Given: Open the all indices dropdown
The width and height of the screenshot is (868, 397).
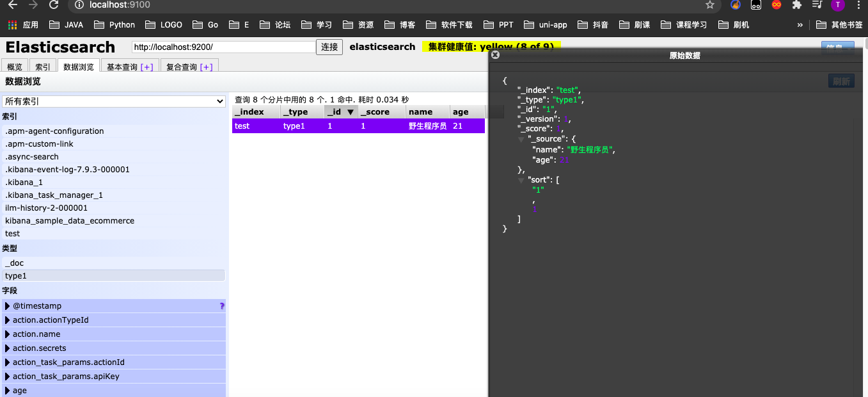Looking at the screenshot, I should 114,101.
